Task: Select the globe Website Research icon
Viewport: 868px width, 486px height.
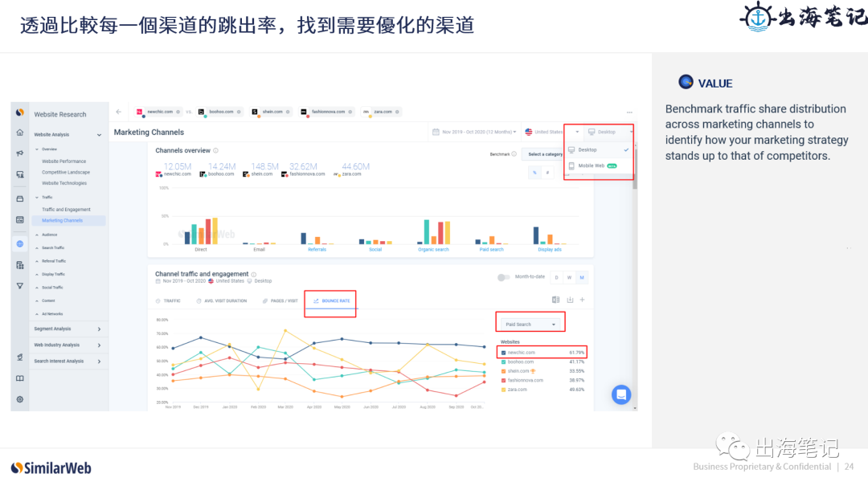Action: 20,243
